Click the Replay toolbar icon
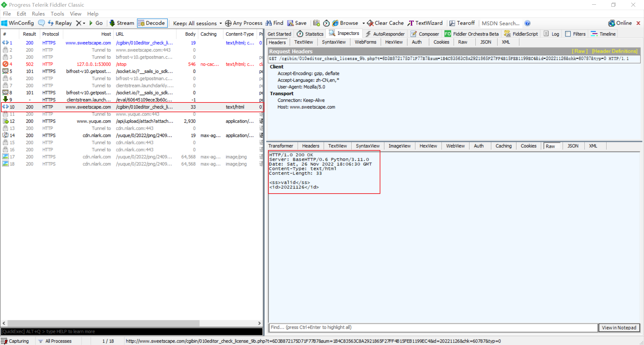 click(x=51, y=23)
